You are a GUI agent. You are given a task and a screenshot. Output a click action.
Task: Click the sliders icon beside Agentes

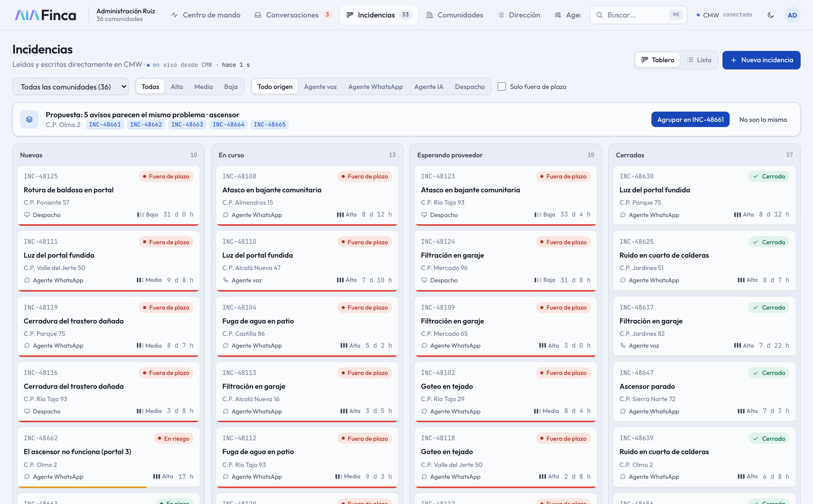(x=558, y=15)
